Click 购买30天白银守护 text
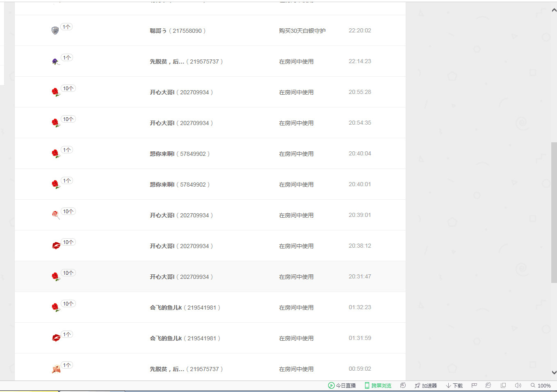The width and height of the screenshot is (557, 392). [x=302, y=31]
